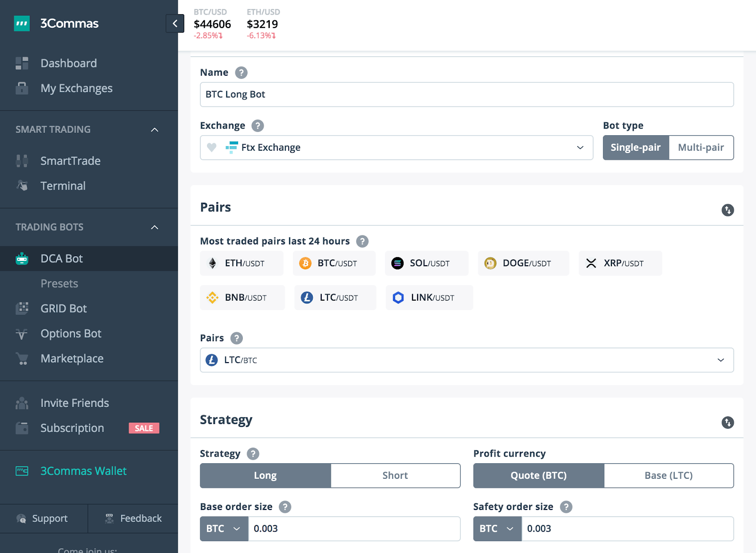756x553 pixels.
Task: Choose the LTC/USDT pair
Action: pos(335,298)
